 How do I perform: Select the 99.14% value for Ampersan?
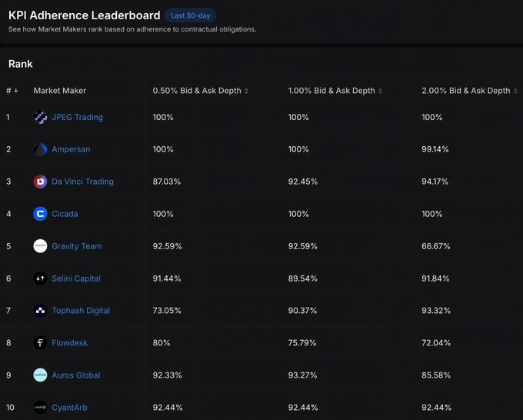pyautogui.click(x=435, y=149)
